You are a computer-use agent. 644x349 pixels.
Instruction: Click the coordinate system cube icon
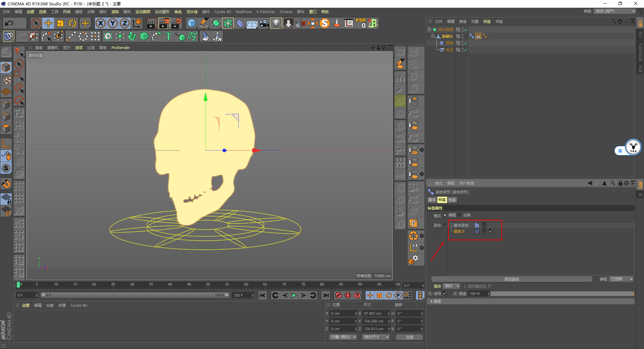pyautogui.click(x=137, y=23)
